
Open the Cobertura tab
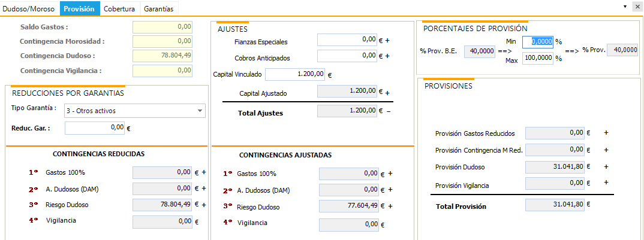tap(121, 8)
